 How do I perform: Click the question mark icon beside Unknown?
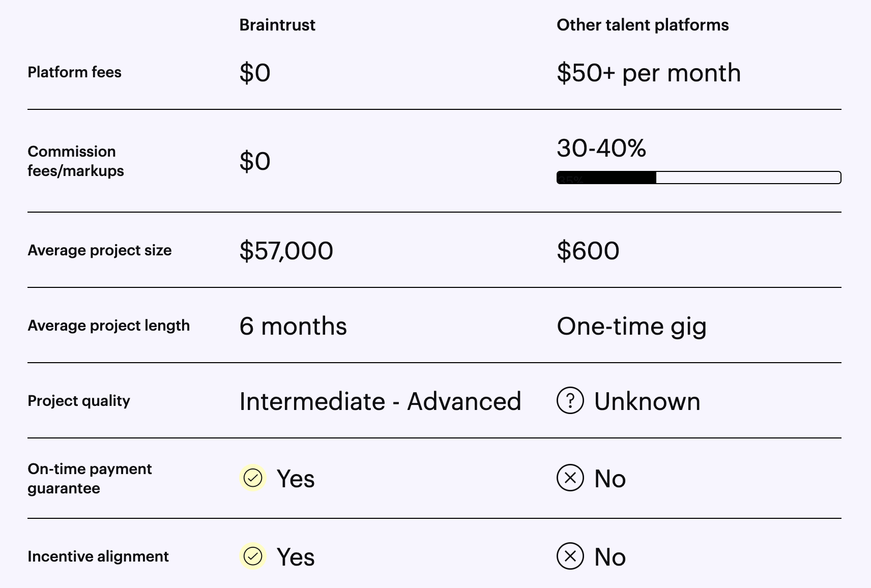[570, 401]
